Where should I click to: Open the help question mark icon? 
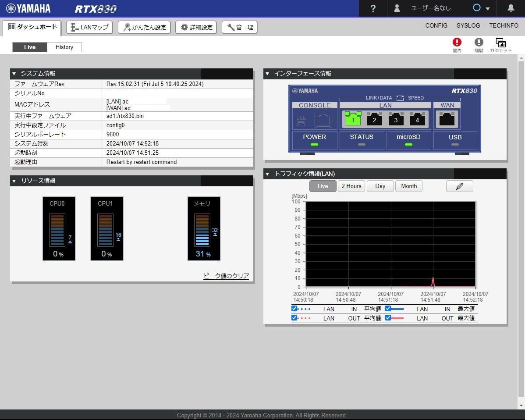coord(373,8)
